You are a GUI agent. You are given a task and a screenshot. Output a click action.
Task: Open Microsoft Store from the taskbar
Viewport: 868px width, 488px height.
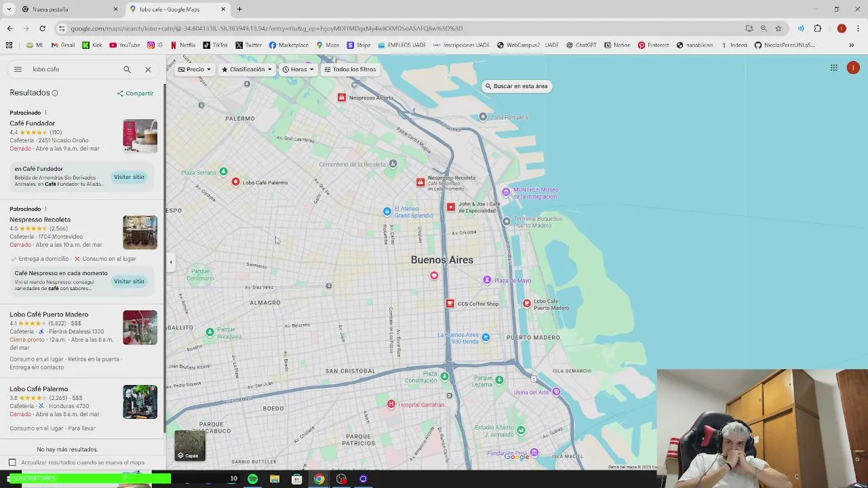tap(297, 479)
